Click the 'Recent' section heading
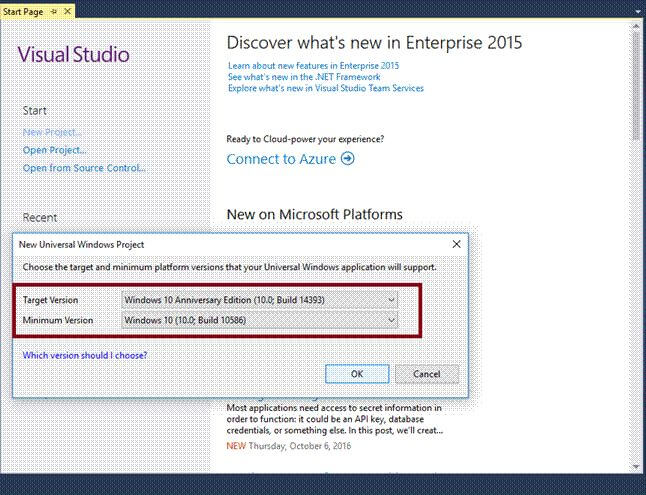 (40, 218)
